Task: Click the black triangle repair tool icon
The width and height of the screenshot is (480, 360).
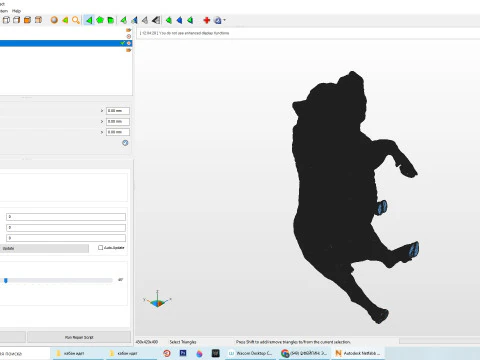Action: pyautogui.click(x=156, y=20)
